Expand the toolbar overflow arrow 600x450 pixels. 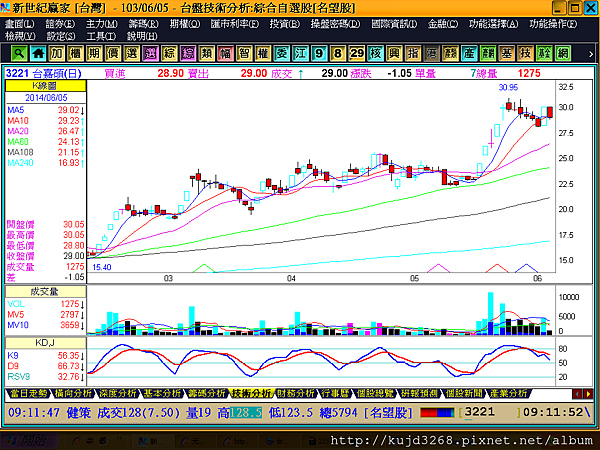pyautogui.click(x=591, y=54)
